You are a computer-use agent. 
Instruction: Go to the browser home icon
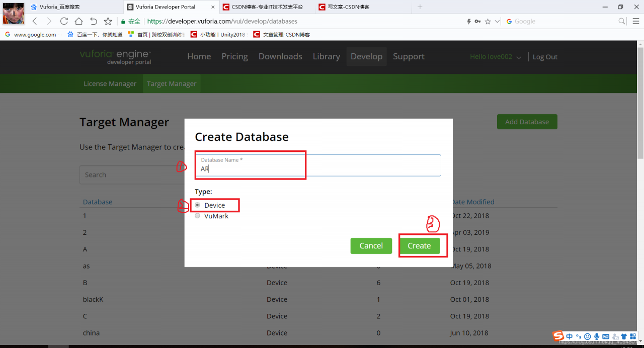pyautogui.click(x=78, y=21)
